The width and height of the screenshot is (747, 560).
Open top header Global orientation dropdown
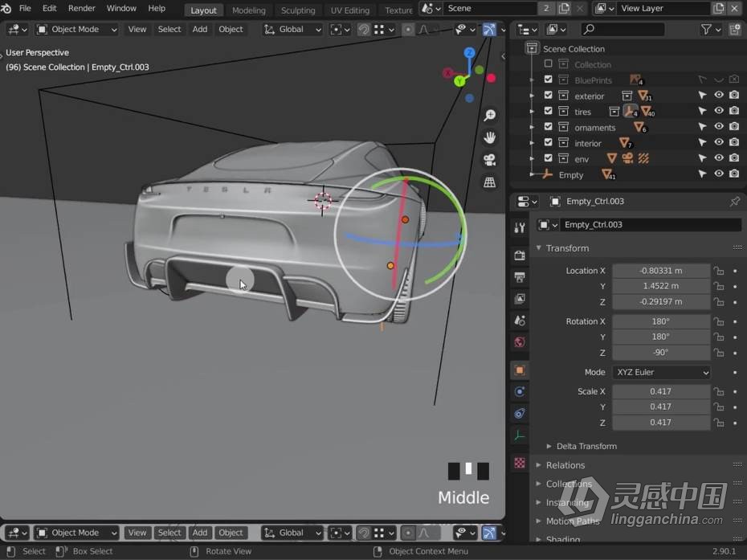coord(292,30)
